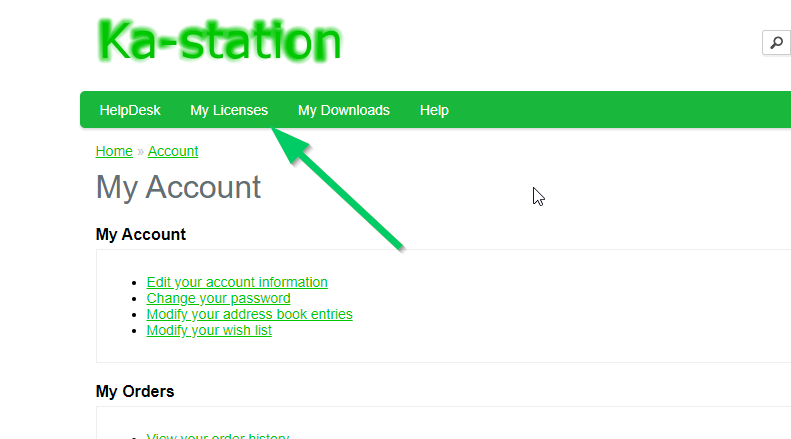The height and width of the screenshot is (439, 791).
Task: Open View your order history link
Action: tap(217, 436)
